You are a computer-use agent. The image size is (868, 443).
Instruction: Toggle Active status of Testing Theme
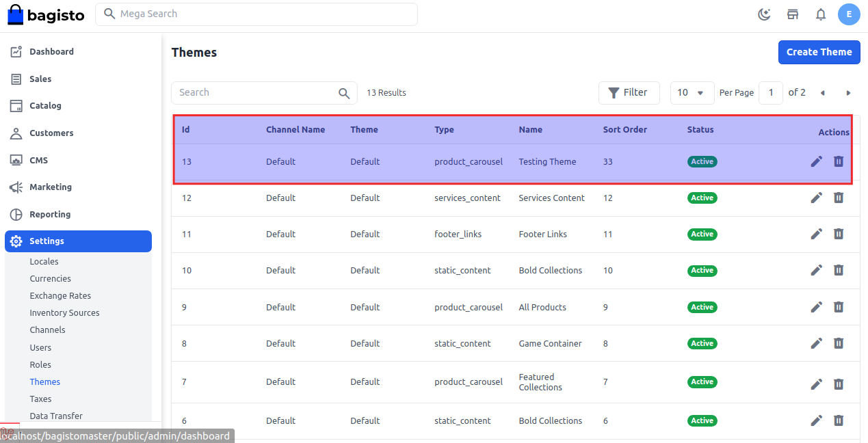(x=702, y=161)
